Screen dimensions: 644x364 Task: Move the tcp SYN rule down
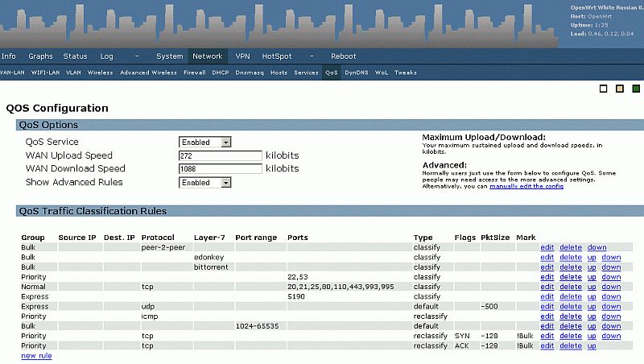611,336
